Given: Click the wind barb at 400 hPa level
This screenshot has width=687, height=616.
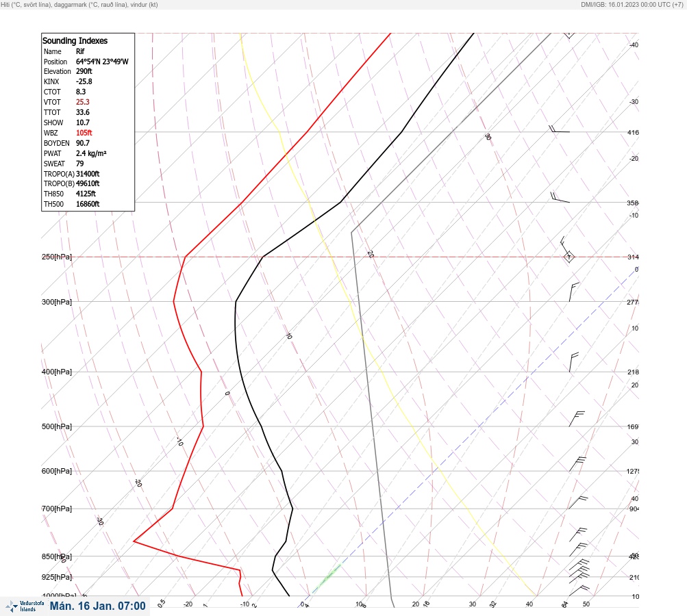Looking at the screenshot, I should click(573, 362).
